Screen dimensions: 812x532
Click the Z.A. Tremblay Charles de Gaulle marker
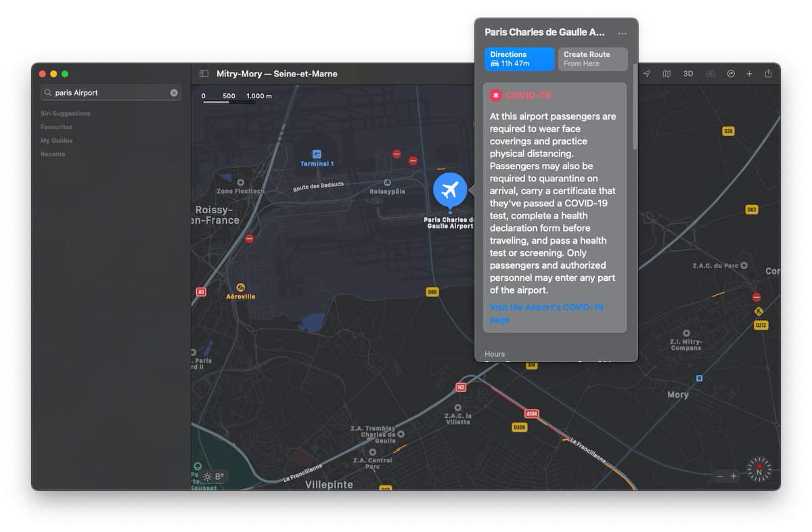tap(401, 434)
